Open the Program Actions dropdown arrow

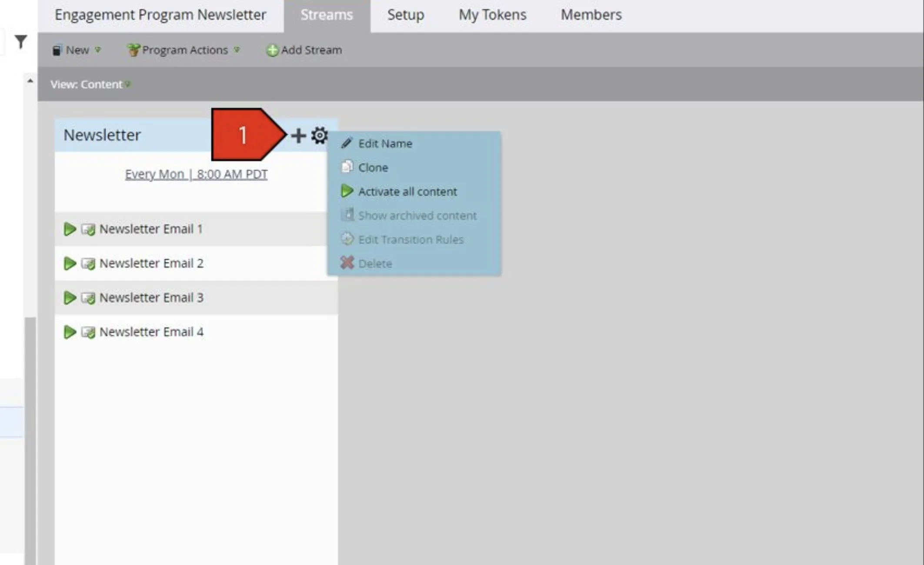point(237,50)
